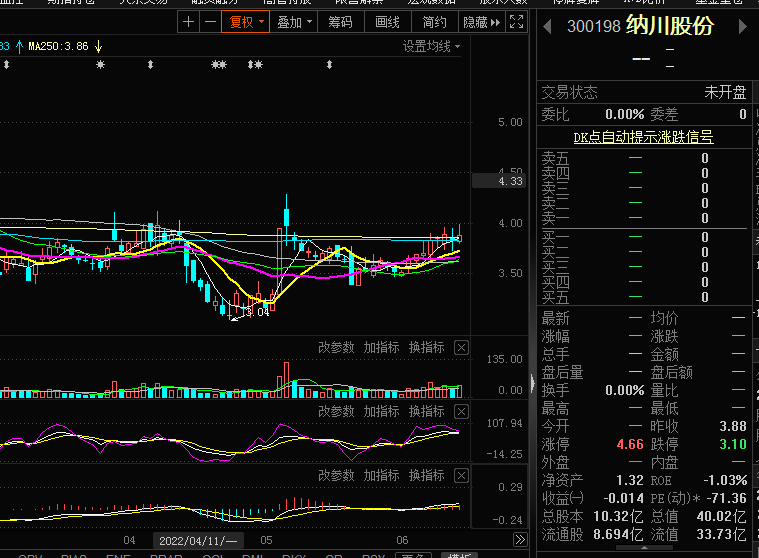This screenshot has width=759, height=558.
Task: Activate the 画线 drawing tools
Action: click(387, 22)
